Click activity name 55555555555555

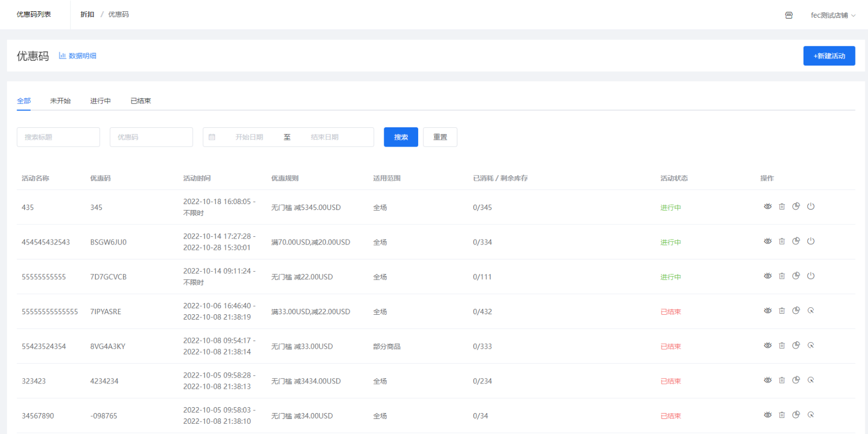point(50,312)
